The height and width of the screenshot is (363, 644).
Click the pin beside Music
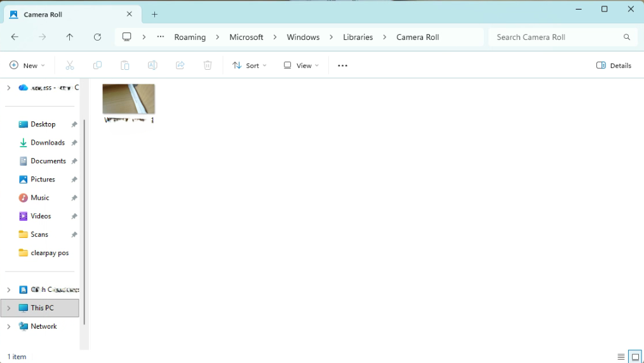tap(74, 198)
